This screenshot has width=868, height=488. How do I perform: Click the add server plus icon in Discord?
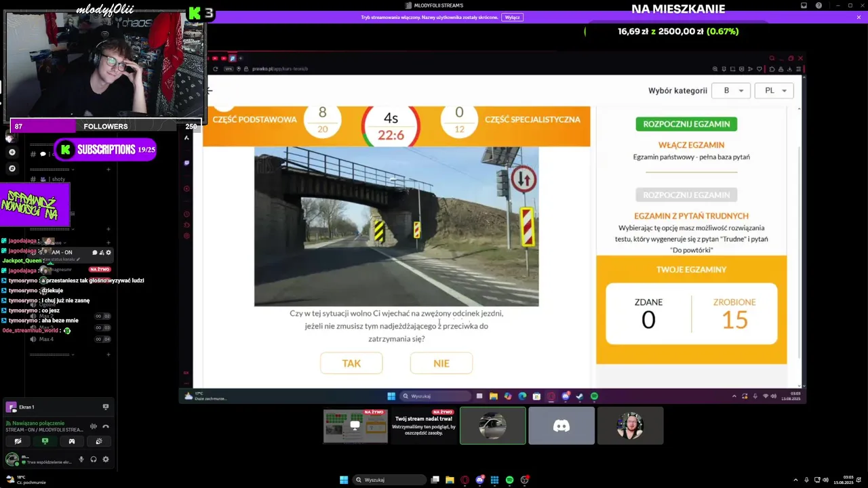coord(12,152)
